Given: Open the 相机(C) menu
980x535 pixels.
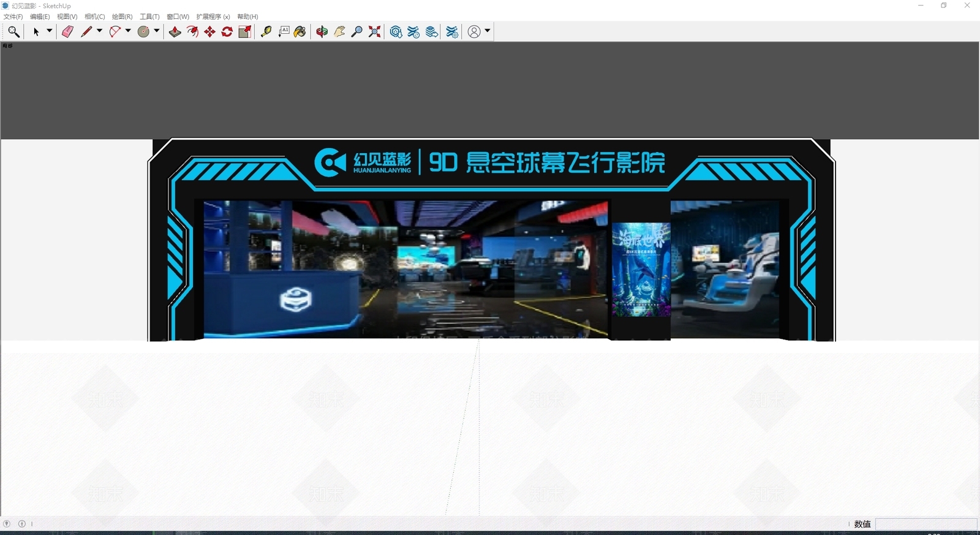Looking at the screenshot, I should (95, 17).
